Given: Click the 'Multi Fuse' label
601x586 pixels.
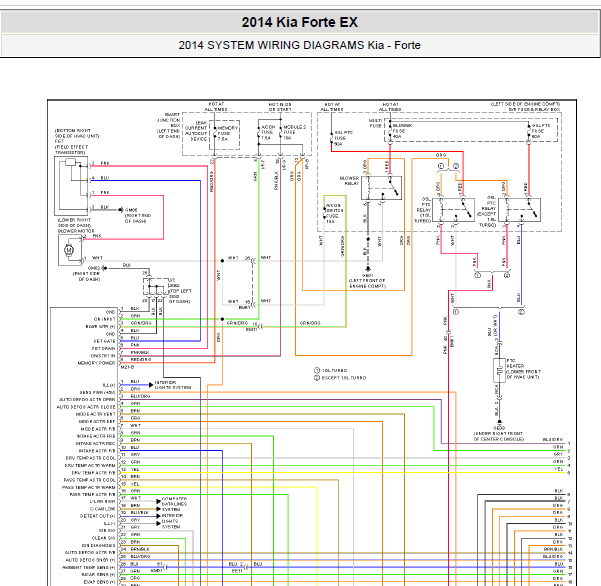Looking at the screenshot, I should coord(375,123).
